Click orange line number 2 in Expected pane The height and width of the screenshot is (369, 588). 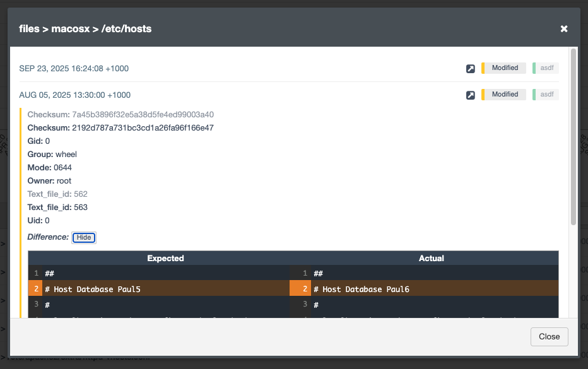pyautogui.click(x=37, y=289)
